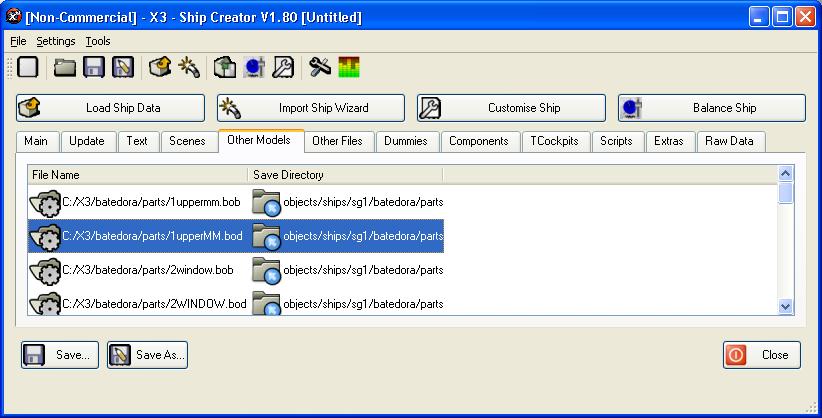The image size is (822, 418).
Task: Click the colorful equalizer bars toolbar icon
Action: [349, 67]
